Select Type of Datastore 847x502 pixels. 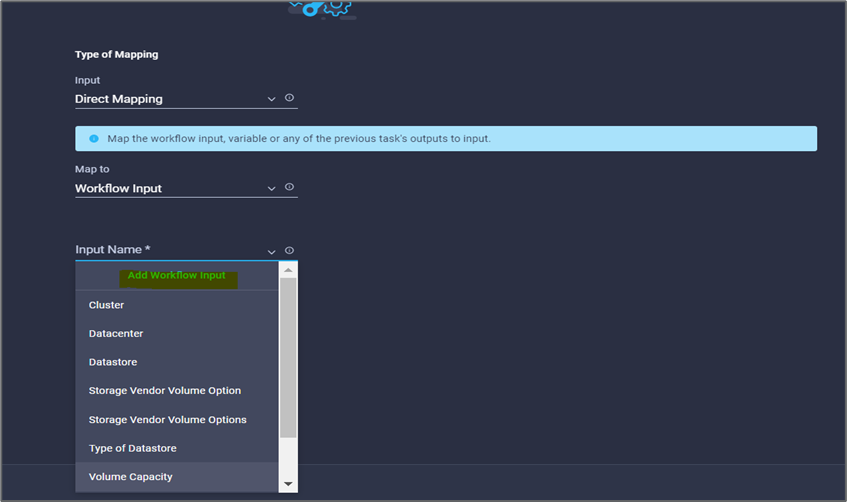click(177, 449)
